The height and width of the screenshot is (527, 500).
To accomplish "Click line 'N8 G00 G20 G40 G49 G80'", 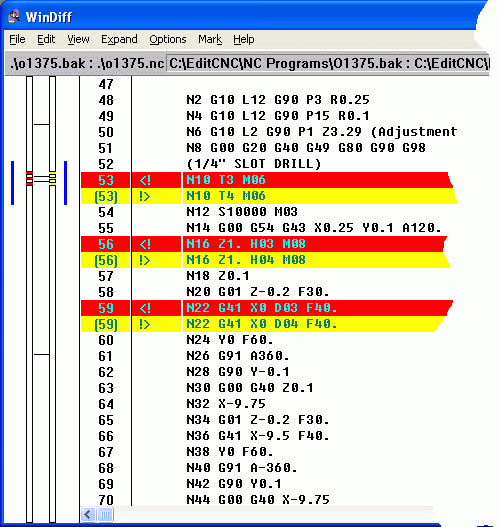I will (306, 148).
